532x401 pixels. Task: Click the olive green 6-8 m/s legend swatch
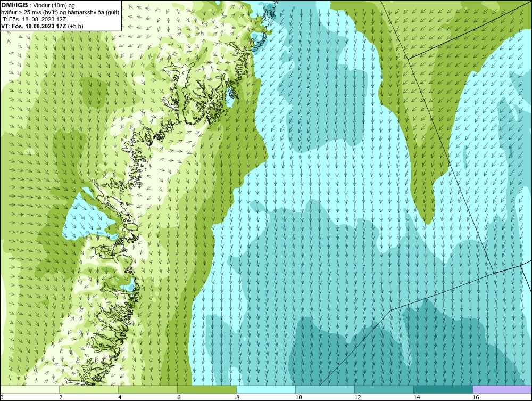point(206,389)
